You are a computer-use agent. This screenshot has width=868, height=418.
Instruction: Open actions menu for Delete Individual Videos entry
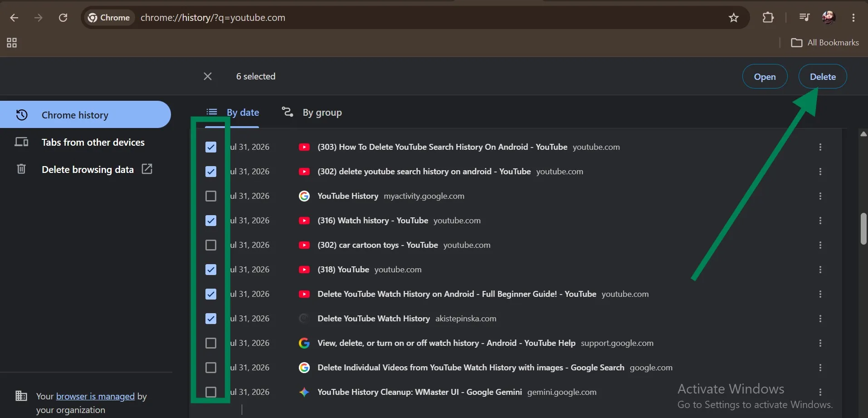pos(820,368)
